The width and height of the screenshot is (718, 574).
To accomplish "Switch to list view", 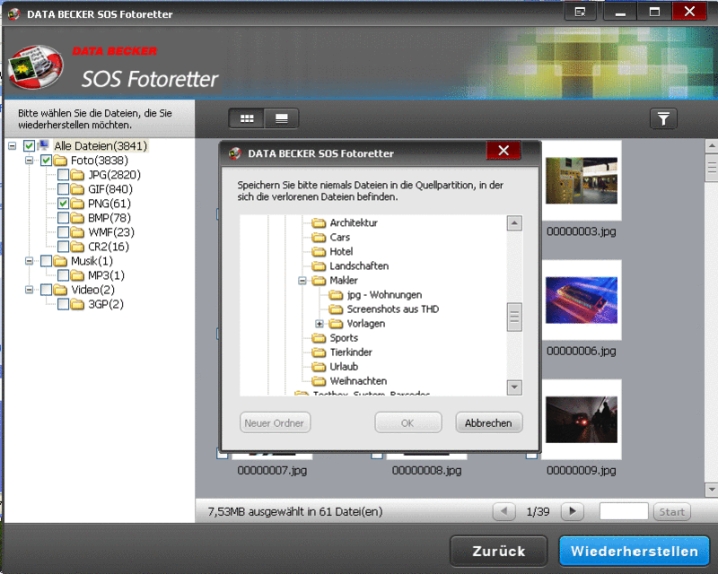I will (281, 119).
